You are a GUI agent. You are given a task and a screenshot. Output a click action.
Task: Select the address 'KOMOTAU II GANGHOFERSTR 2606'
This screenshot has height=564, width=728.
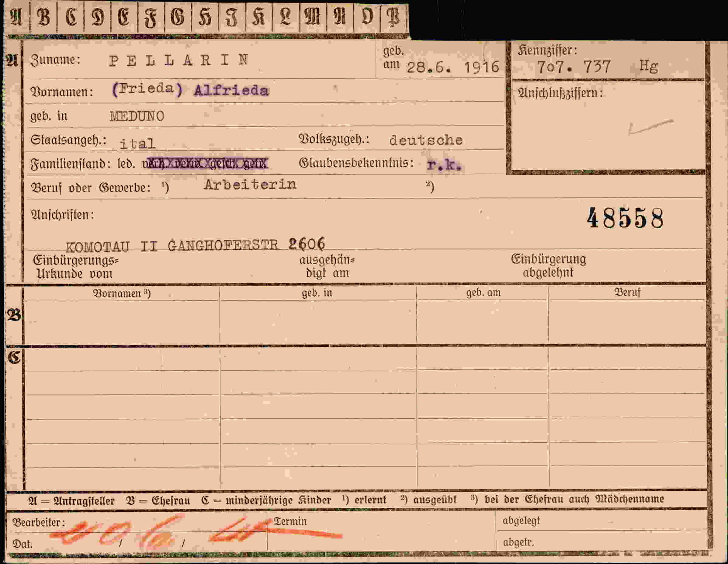(x=195, y=245)
